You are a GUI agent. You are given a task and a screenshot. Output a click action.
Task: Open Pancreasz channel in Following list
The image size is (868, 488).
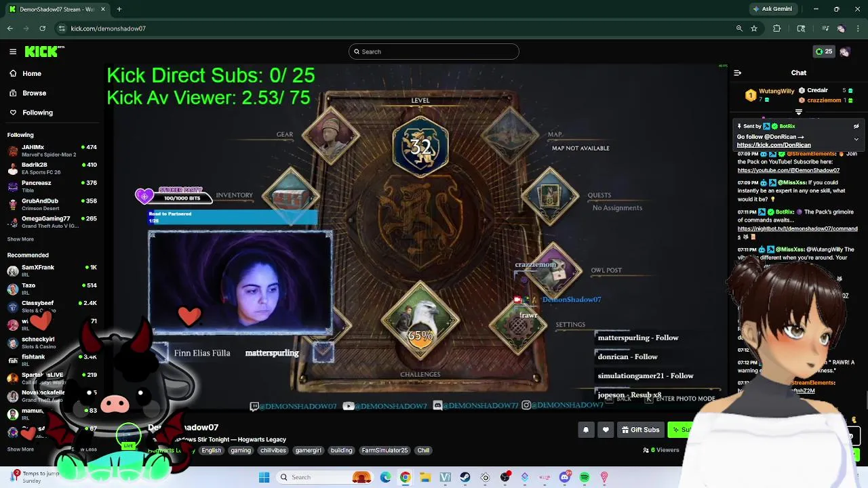52,186
